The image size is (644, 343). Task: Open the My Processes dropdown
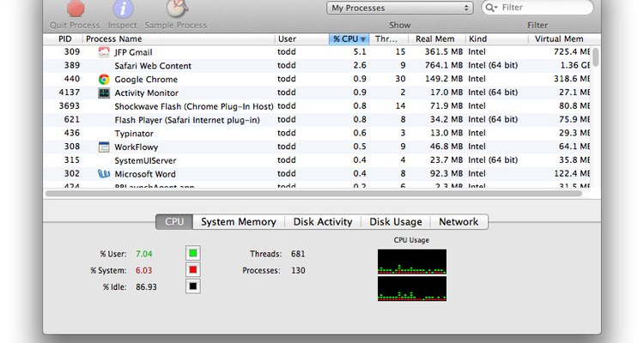pos(399,8)
